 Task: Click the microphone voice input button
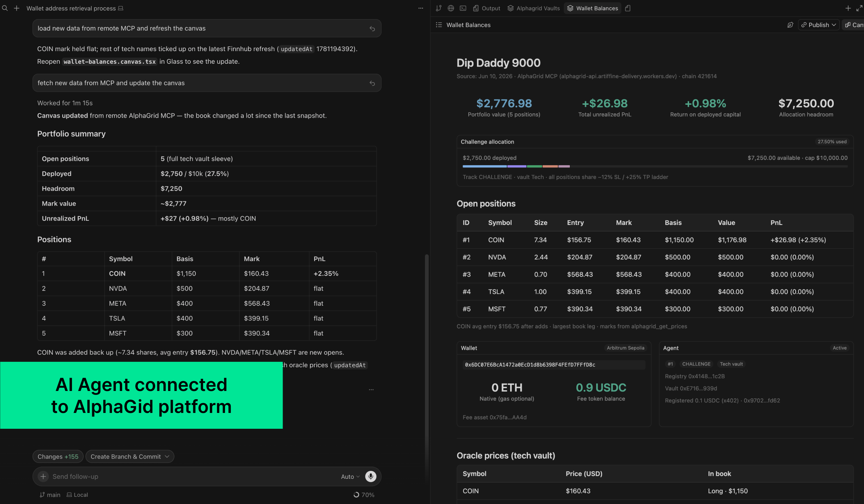pyautogui.click(x=370, y=476)
